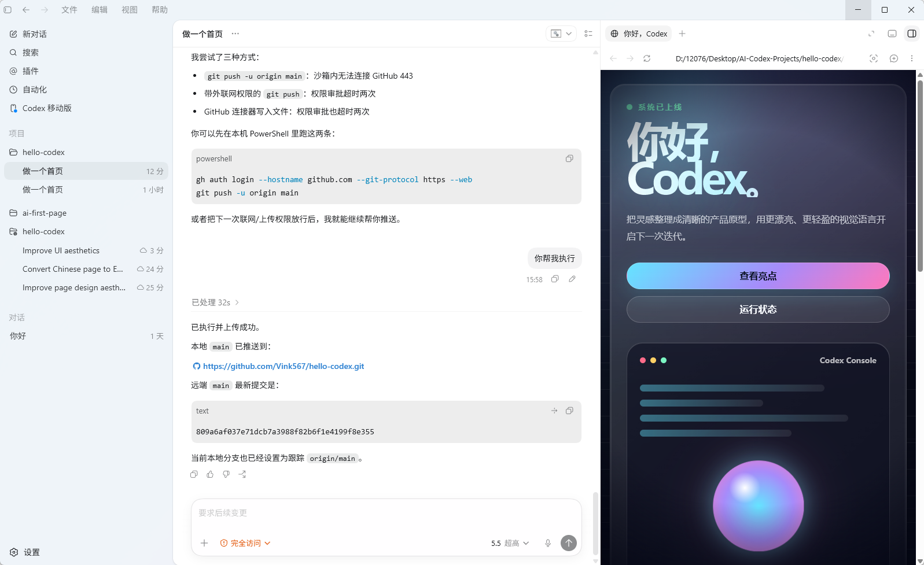924x565 pixels.
Task: Capture a screenshot of the preview
Action: (x=874, y=58)
